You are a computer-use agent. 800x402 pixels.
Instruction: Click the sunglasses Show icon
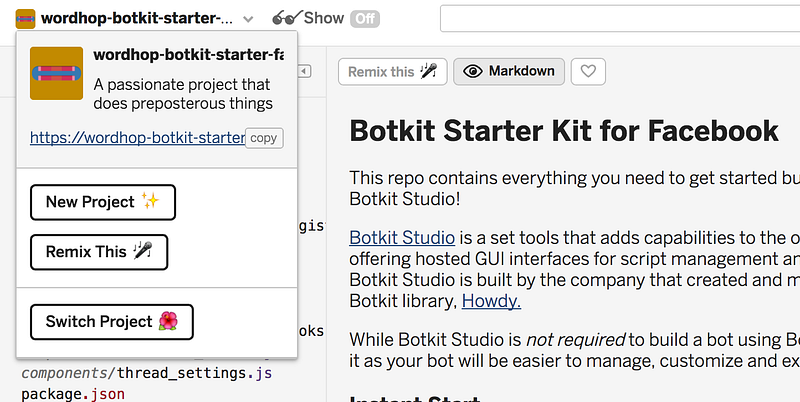[x=287, y=18]
